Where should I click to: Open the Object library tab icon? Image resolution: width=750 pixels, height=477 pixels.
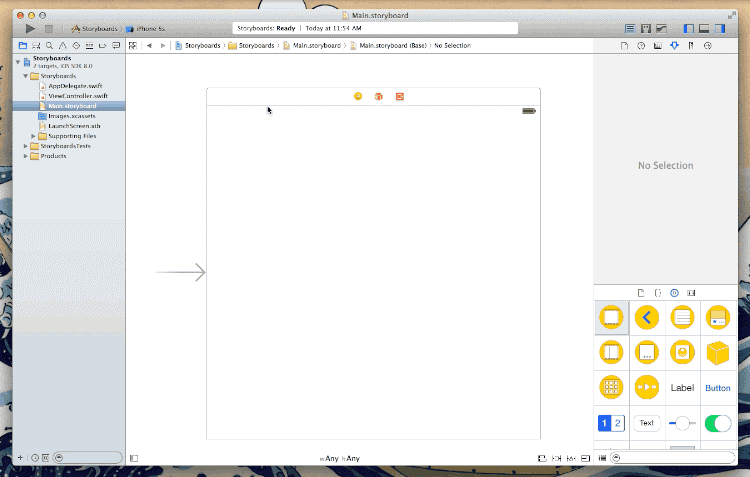[674, 293]
